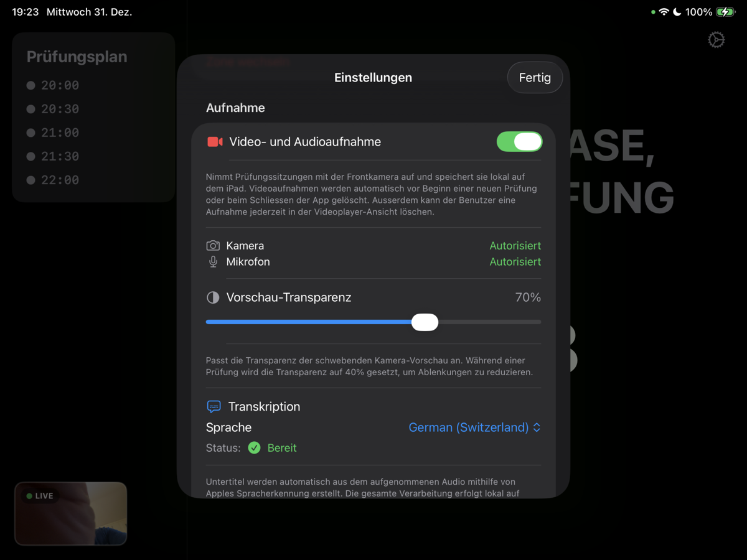The height and width of the screenshot is (560, 747).
Task: Click the Einstellungen dialog title
Action: 373,78
